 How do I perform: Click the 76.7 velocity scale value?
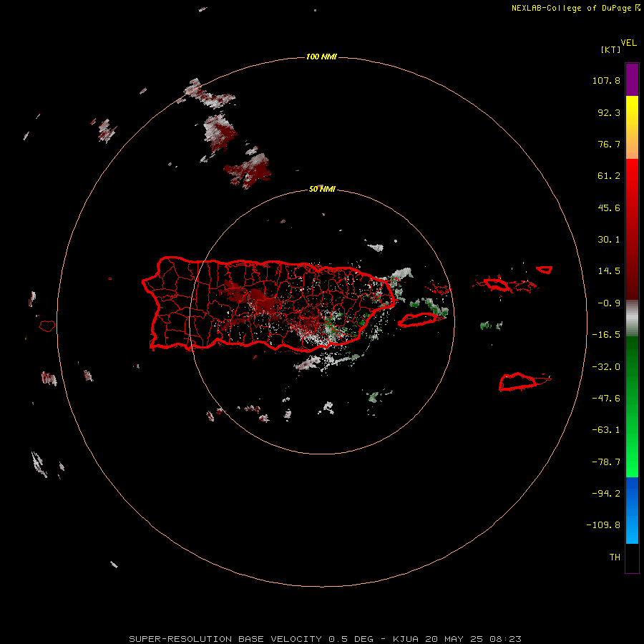coord(609,144)
